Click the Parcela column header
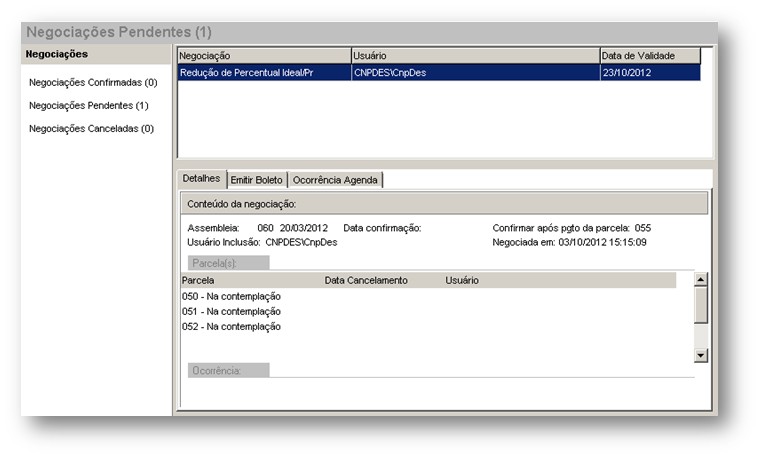This screenshot has width=760, height=458. 198,280
